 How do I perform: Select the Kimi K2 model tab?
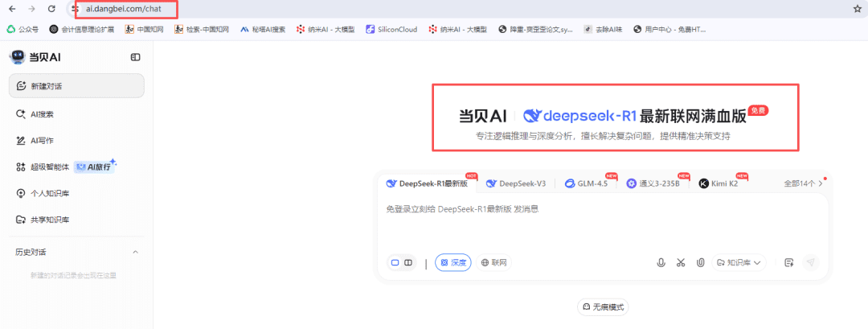coord(719,184)
